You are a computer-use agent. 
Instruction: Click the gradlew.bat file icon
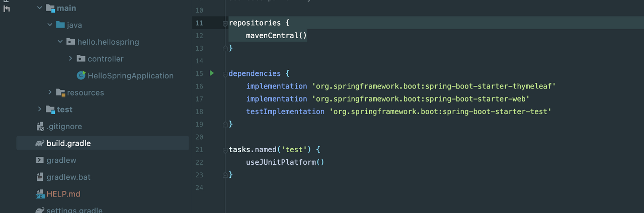pos(40,177)
